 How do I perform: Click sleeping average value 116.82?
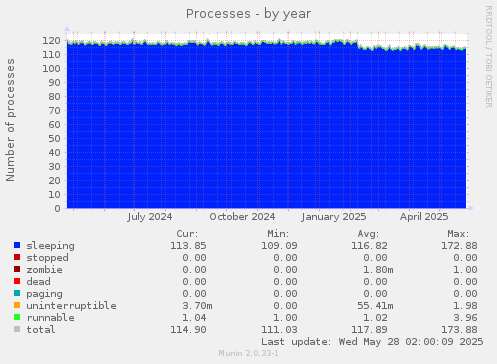[x=369, y=246]
